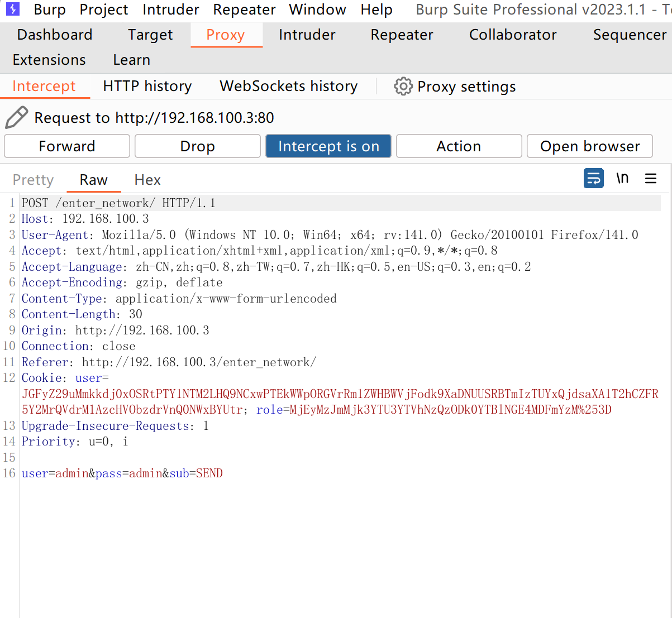Switch to the Intruder tool tab
Image resolution: width=672 pixels, height=618 pixels.
(307, 35)
